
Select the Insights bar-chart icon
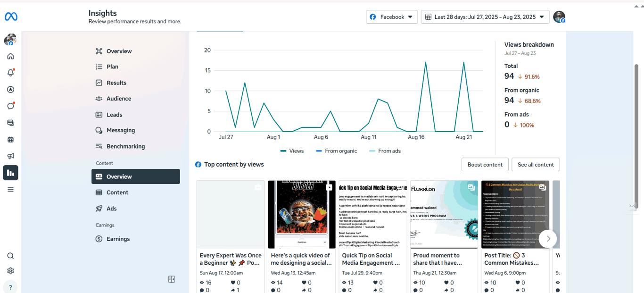(x=10, y=173)
